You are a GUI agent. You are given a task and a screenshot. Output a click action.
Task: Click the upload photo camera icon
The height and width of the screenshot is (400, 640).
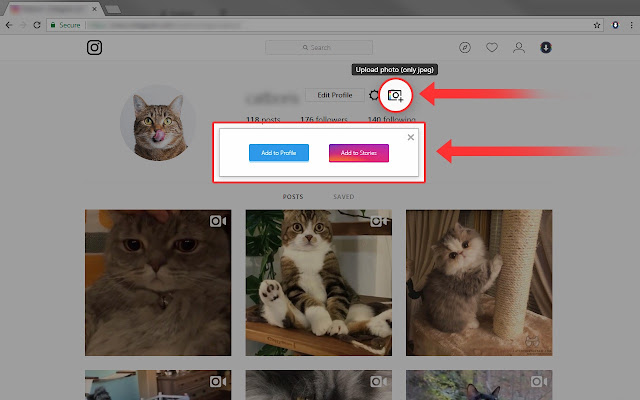pos(395,96)
